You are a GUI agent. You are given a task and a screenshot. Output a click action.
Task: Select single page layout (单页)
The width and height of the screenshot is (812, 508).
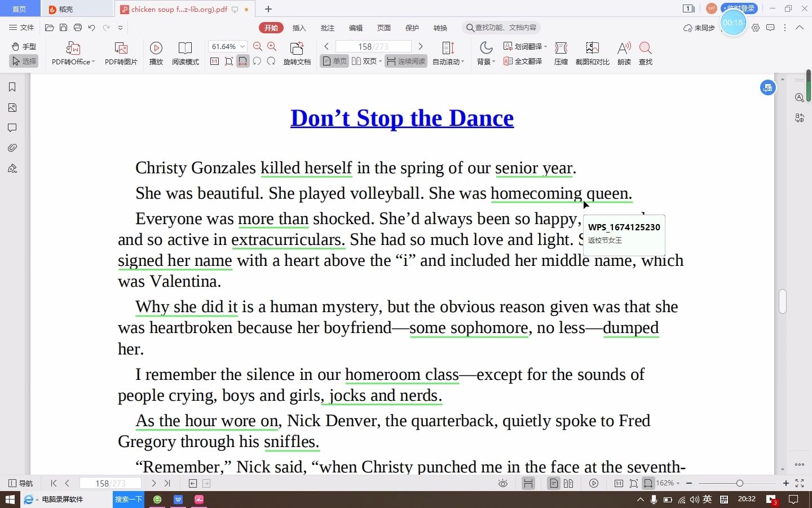click(x=334, y=61)
